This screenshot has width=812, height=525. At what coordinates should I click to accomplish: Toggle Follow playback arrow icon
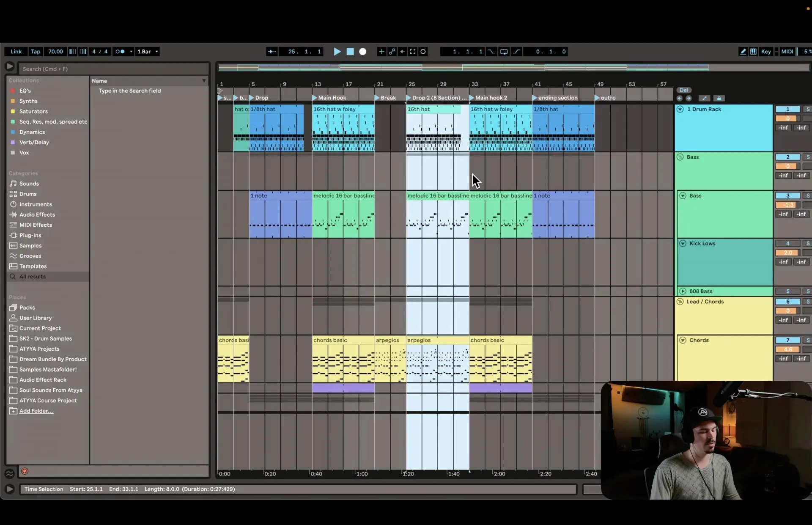[x=272, y=52]
